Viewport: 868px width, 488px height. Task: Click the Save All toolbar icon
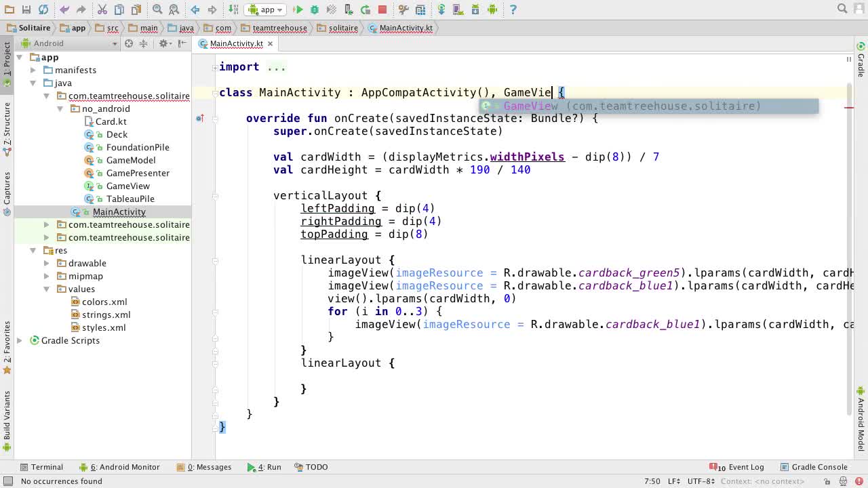pos(26,9)
